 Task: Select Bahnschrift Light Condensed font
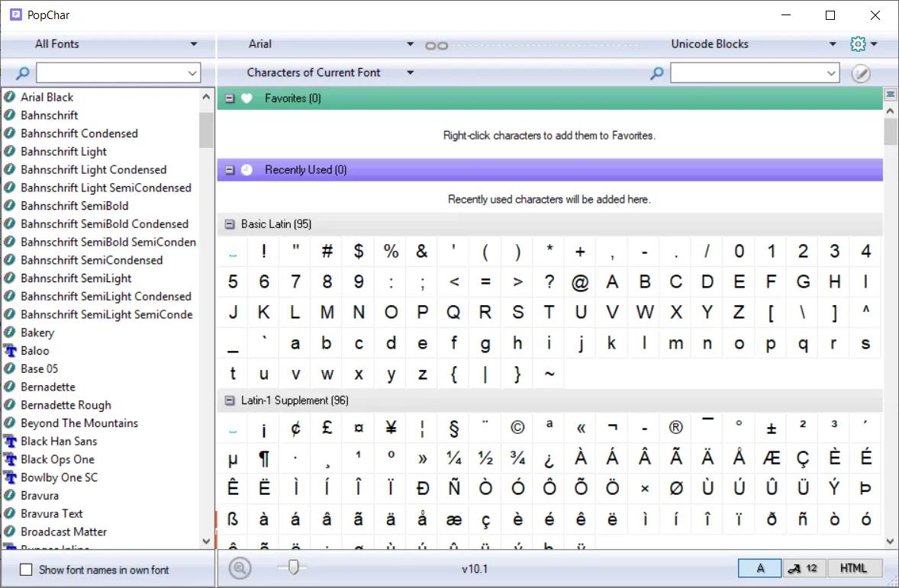point(93,169)
